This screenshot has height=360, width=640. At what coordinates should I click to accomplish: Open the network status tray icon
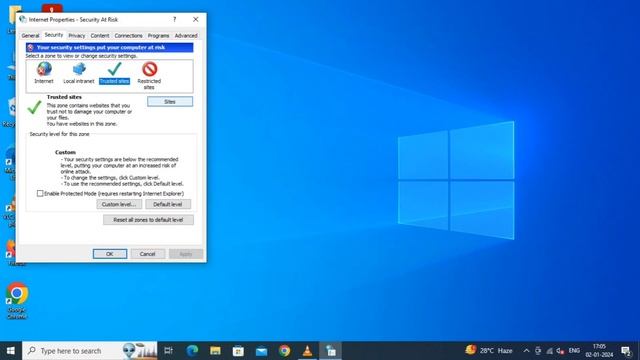point(549,351)
